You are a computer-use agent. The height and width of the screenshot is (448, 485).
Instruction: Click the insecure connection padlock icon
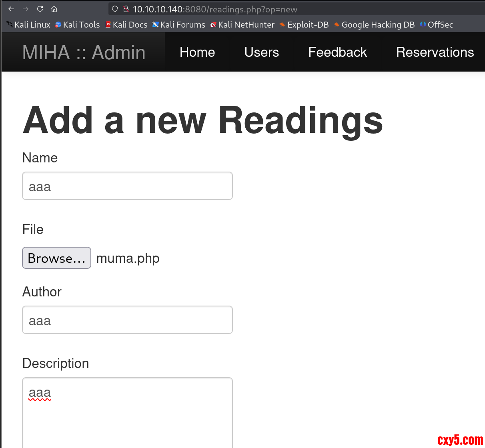click(x=126, y=9)
